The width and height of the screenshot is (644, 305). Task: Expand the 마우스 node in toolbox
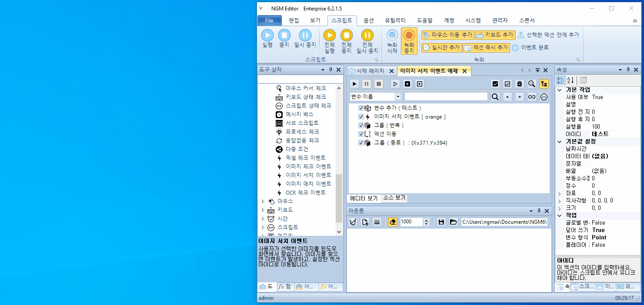[263, 201]
